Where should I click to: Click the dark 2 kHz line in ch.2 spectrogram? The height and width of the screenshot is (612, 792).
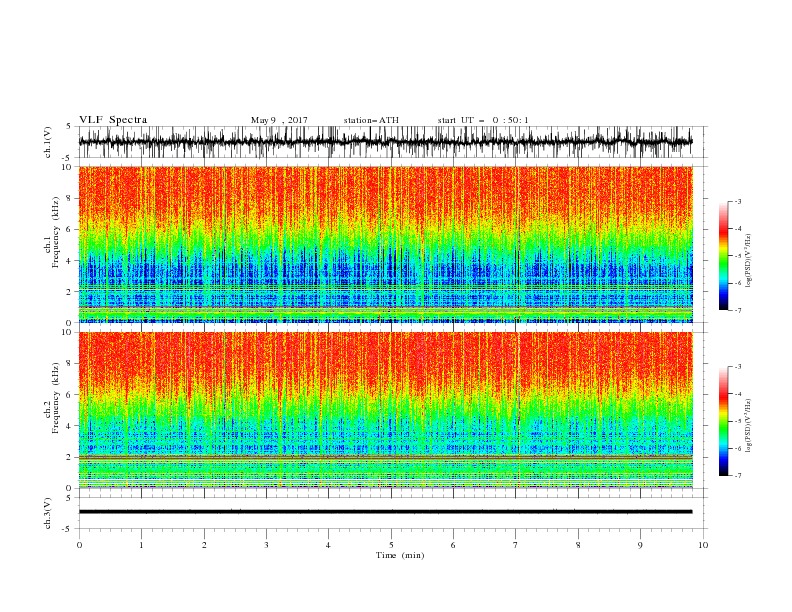(385, 457)
